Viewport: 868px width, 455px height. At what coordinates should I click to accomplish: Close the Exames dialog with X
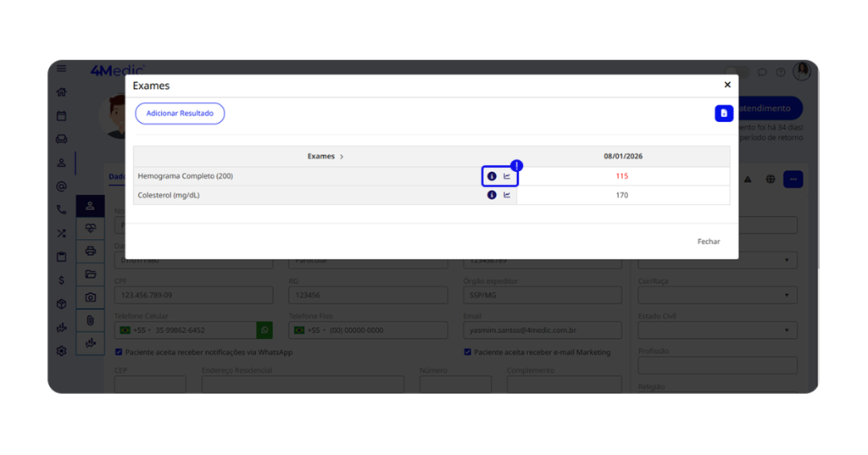tap(726, 85)
